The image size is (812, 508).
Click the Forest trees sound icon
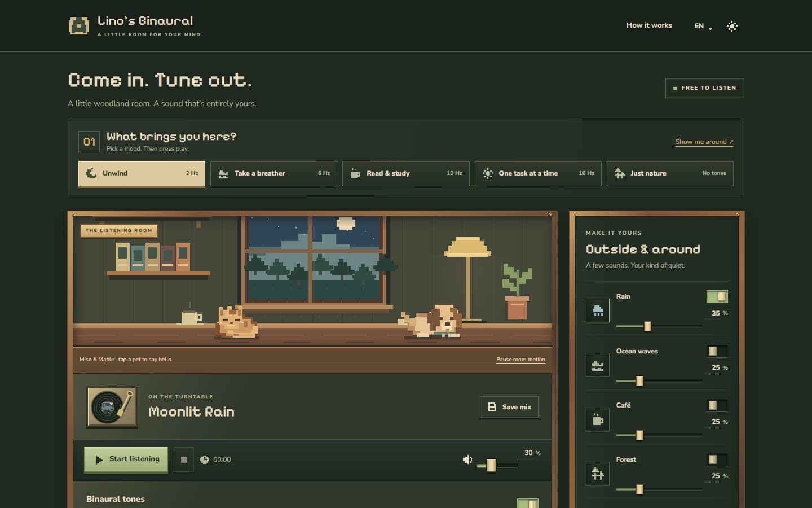[x=598, y=474]
